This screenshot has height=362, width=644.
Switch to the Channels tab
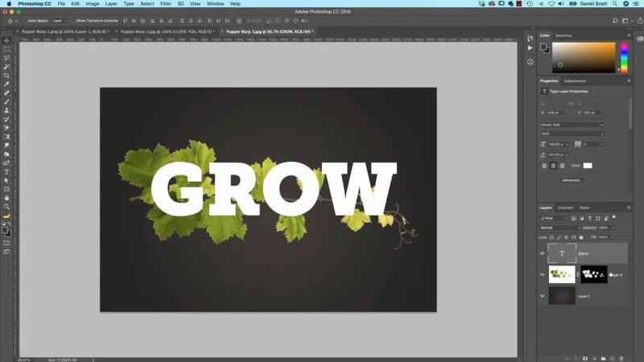tap(565, 208)
